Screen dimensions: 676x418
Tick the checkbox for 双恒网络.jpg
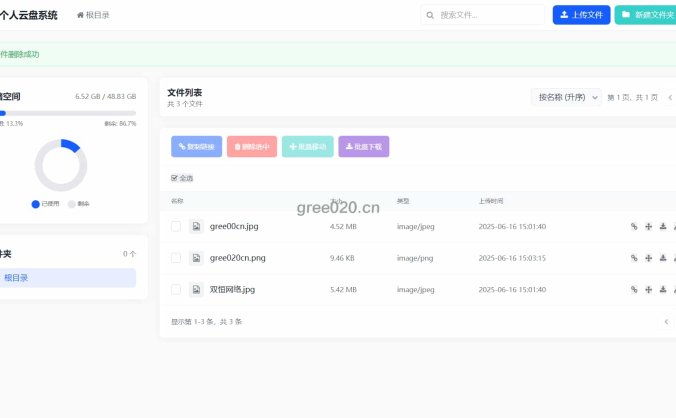pos(176,290)
